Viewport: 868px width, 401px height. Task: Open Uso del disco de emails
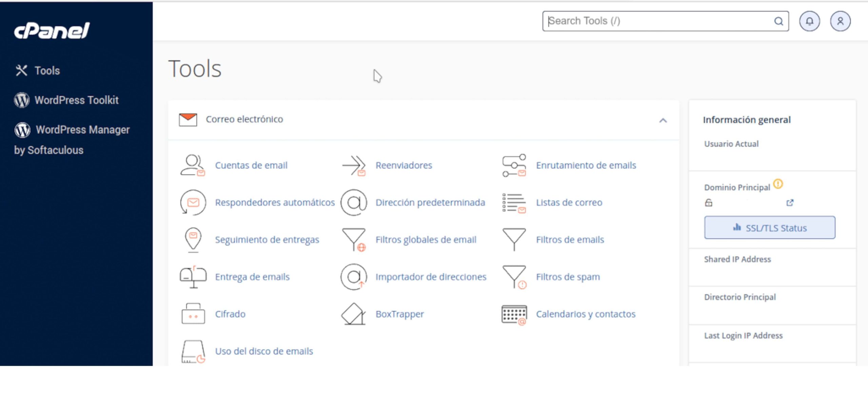tap(264, 351)
